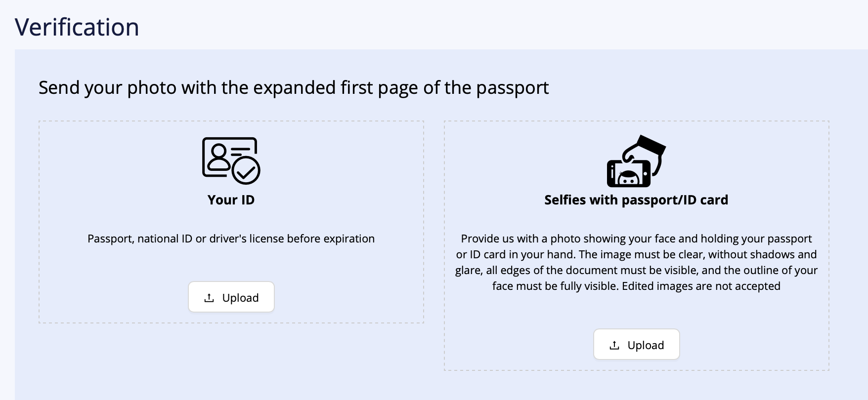Image resolution: width=868 pixels, height=400 pixels.
Task: Click the upload arrow icon under Your ID
Action: pyautogui.click(x=209, y=298)
